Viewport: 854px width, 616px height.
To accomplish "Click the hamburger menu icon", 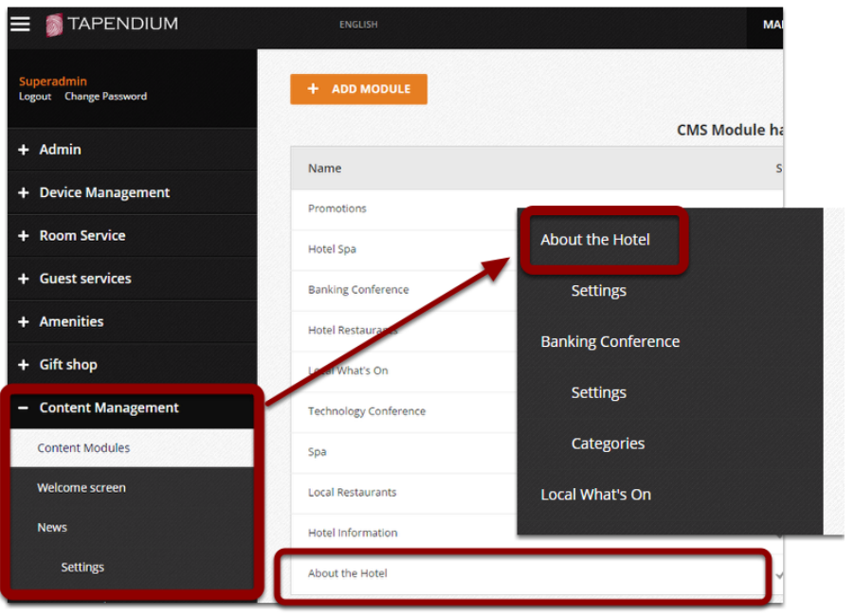I will pyautogui.click(x=20, y=25).
